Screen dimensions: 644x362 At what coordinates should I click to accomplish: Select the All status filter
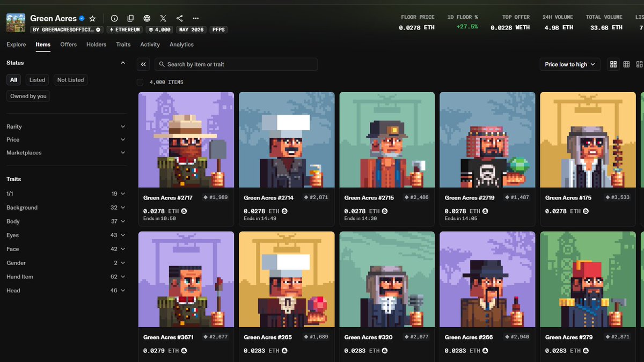13,80
